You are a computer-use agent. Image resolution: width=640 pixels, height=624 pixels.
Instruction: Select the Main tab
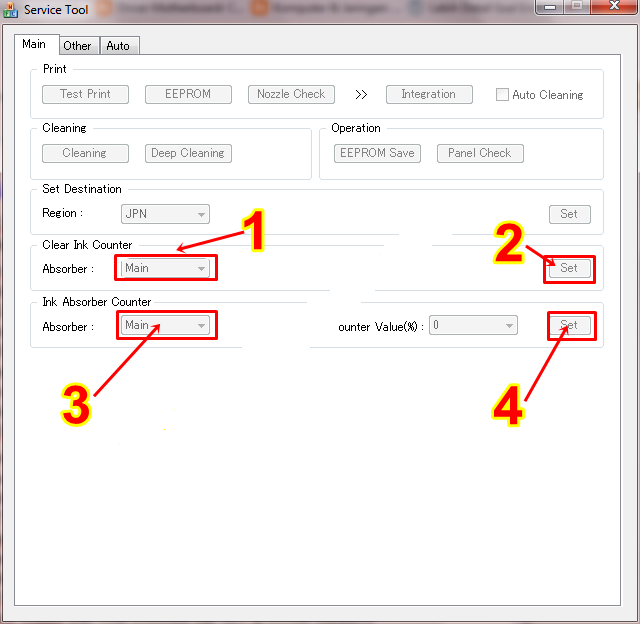coord(36,44)
